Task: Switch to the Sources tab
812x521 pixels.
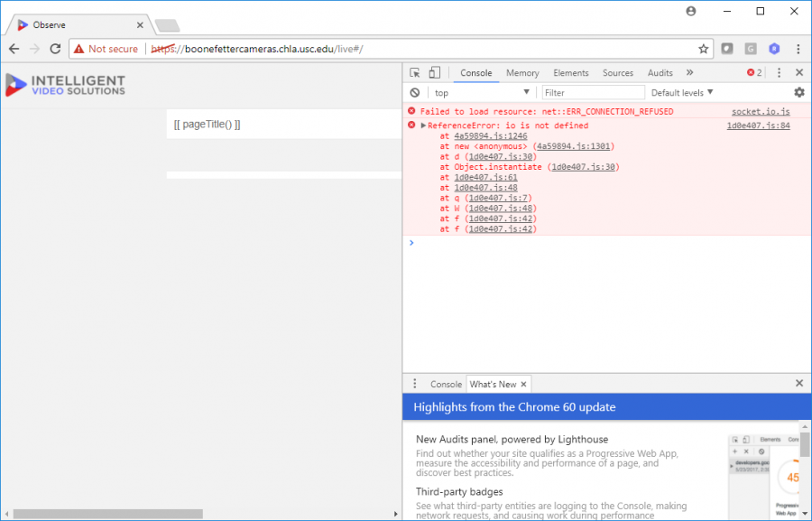Action: pos(618,73)
